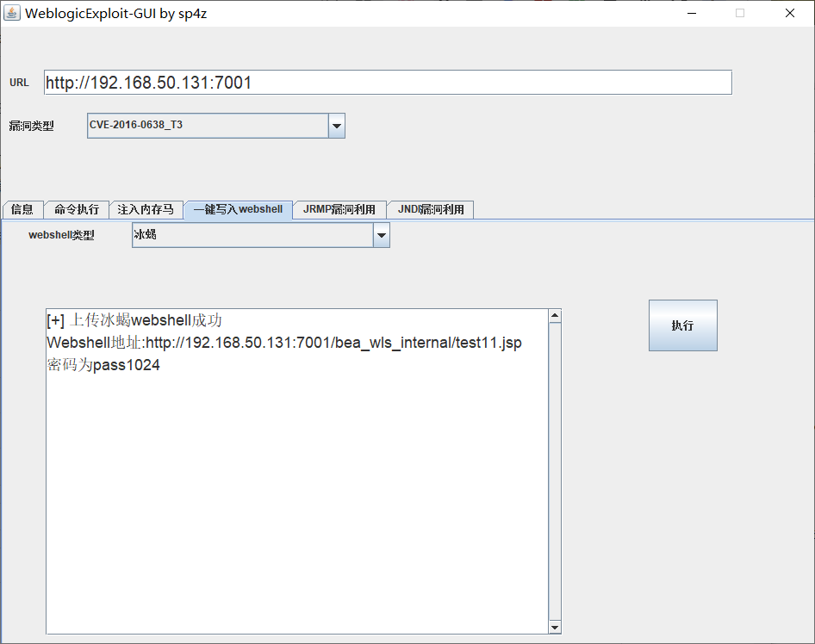Viewport: 815px width, 644px height.
Task: Click the 执行 execute button
Action: (x=683, y=325)
